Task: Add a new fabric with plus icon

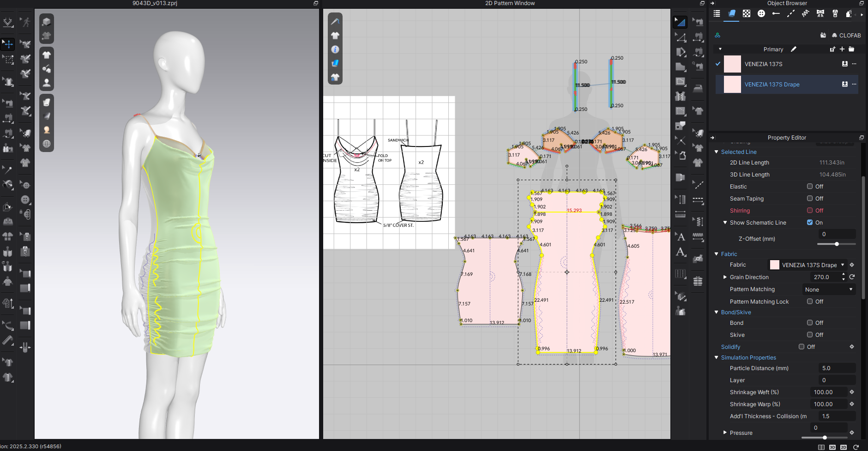Action: (842, 49)
